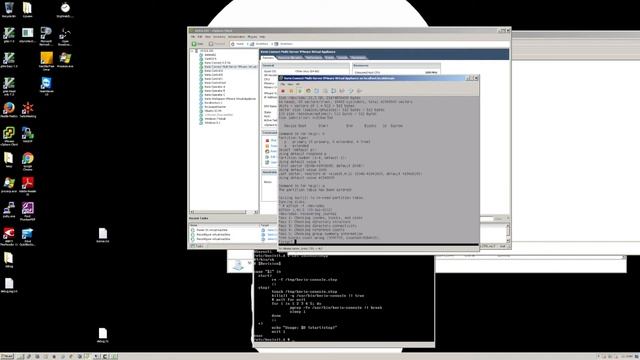
Task: Open VMware vSphere Client desktop shortcut
Action: [x=9, y=136]
